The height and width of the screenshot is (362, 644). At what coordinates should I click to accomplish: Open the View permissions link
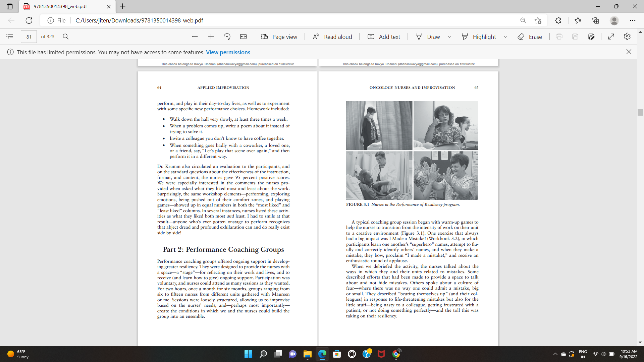tap(228, 52)
